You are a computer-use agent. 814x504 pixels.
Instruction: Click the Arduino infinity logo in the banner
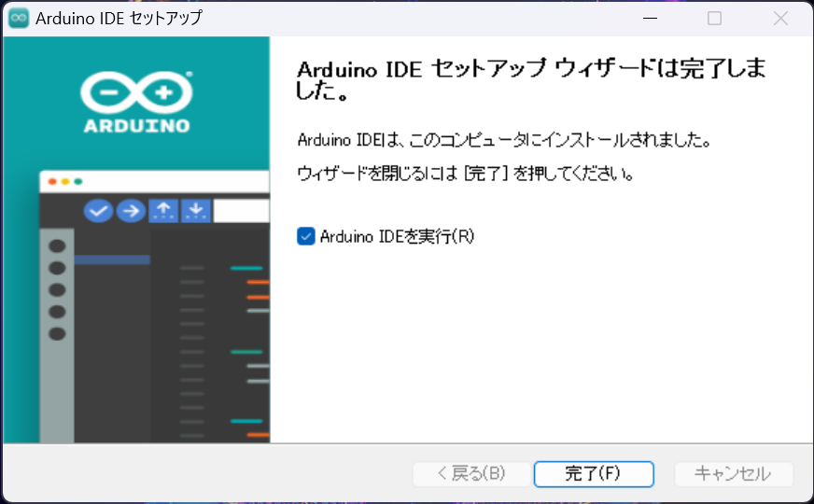coord(136,92)
